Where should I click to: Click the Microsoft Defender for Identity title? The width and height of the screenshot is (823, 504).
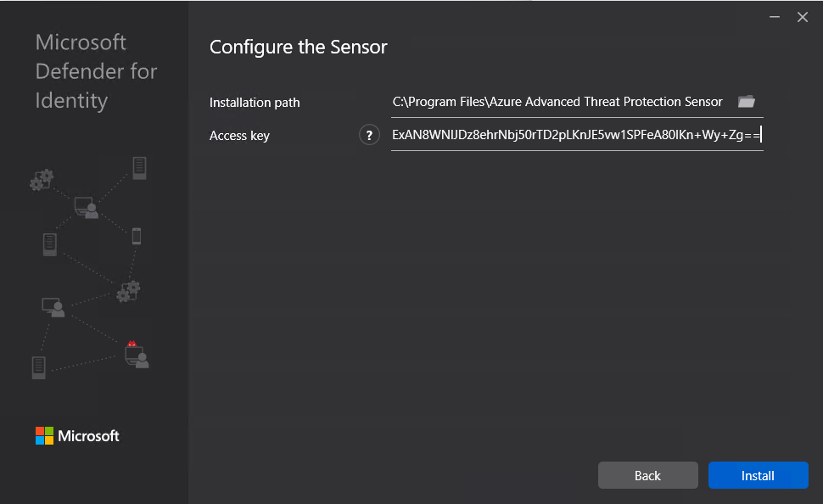pos(96,71)
